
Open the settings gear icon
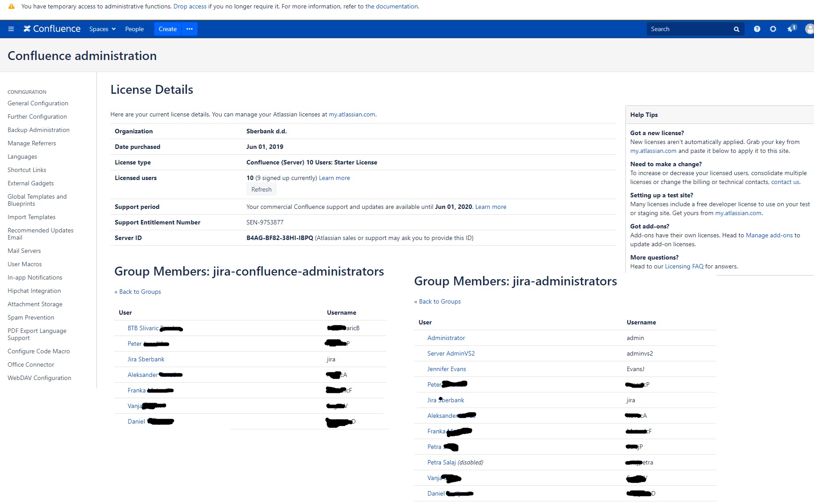point(773,29)
